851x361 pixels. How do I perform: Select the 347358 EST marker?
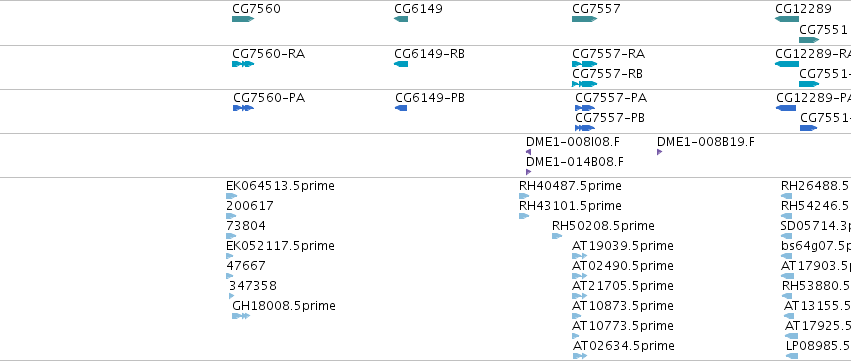click(x=231, y=296)
